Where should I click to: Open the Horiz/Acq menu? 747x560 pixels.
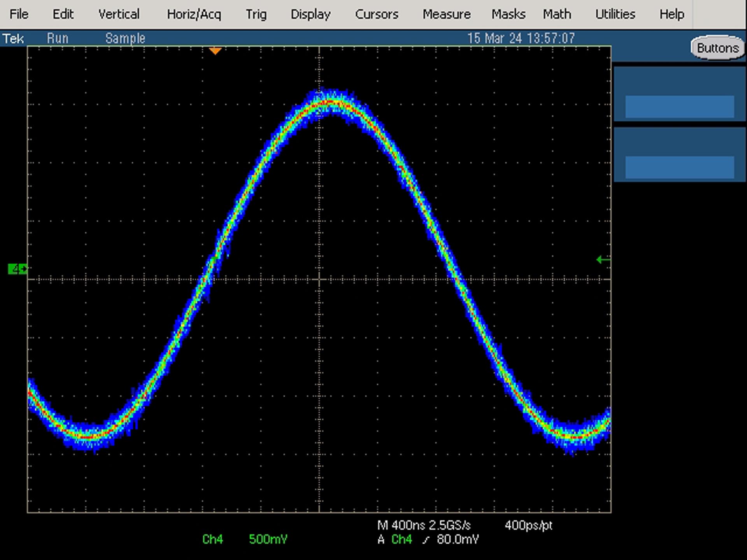click(x=194, y=14)
